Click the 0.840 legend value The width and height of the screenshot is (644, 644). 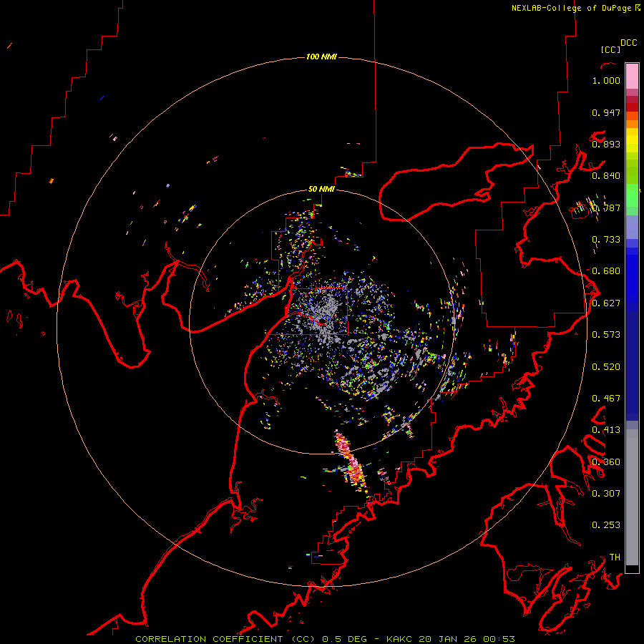[606, 176]
